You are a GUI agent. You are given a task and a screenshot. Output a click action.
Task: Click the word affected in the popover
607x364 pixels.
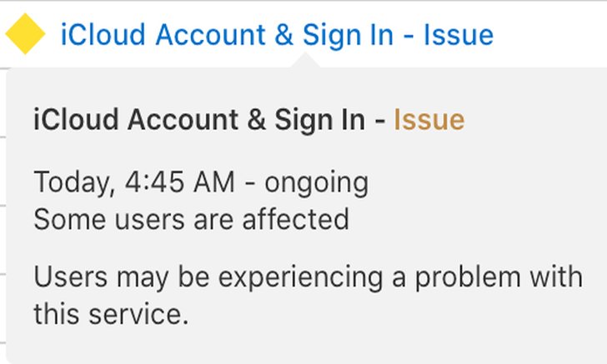click(x=296, y=219)
